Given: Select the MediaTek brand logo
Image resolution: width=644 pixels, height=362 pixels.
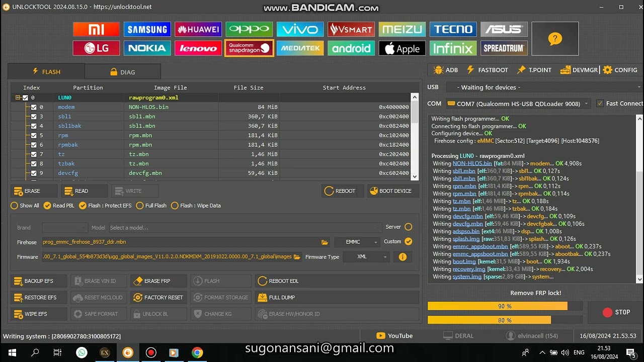Looking at the screenshot, I should (x=300, y=48).
